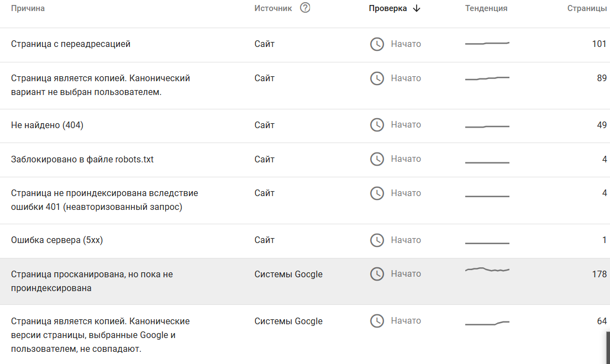Open the 'Ошибка сервера (5xx)' reason
This screenshot has height=364, width=610.
coord(57,240)
